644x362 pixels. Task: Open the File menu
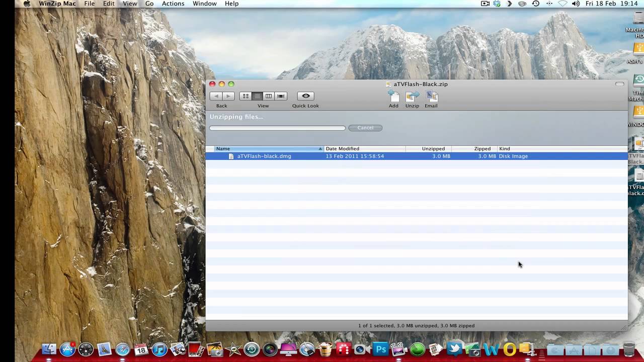tap(90, 4)
